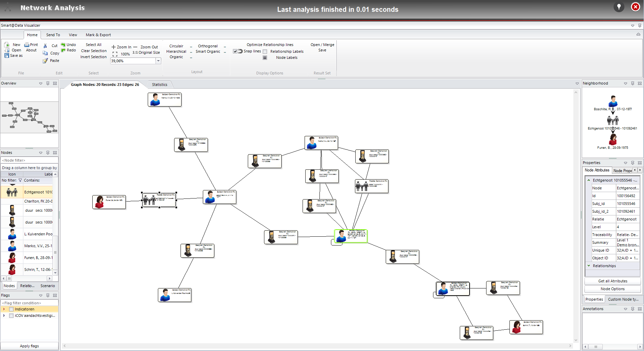Screen dimensions: 644x351
Task: Open the zoom percentage dropdown
Action: pyautogui.click(x=158, y=61)
